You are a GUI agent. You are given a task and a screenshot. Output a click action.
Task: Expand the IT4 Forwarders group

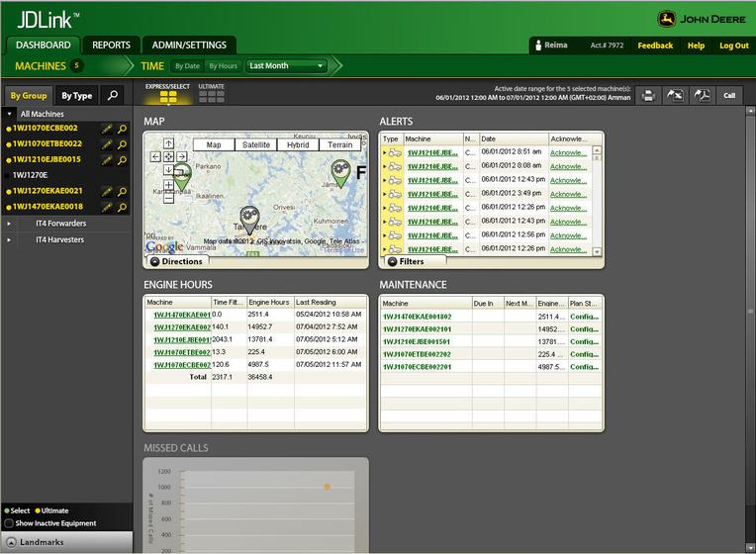pos(9,224)
